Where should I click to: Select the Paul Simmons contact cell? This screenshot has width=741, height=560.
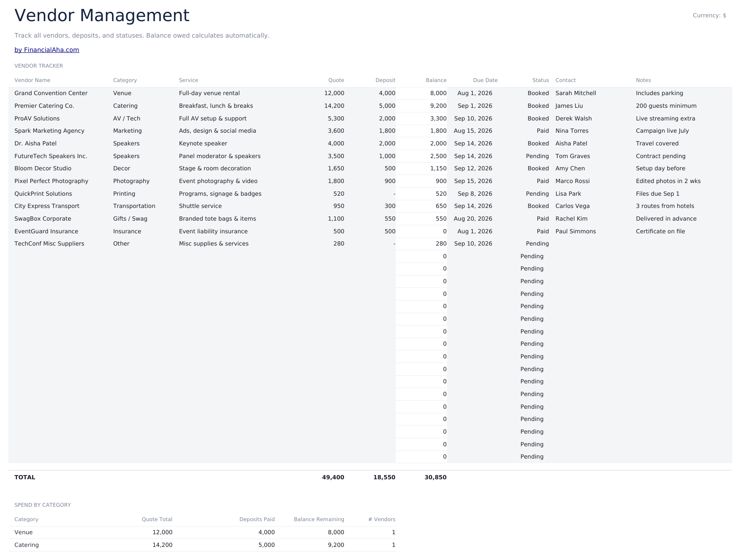[x=576, y=232]
